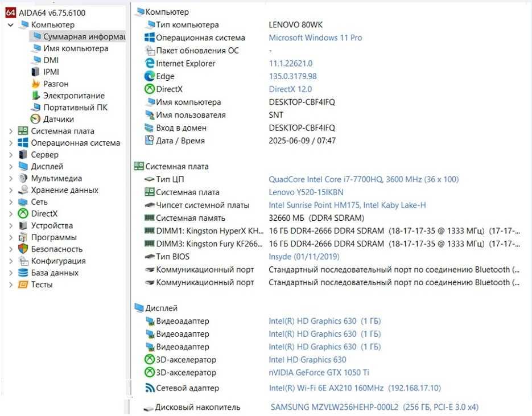The height and width of the screenshot is (416, 532).
Task: Click the 2025-06-09 / 07:47 value
Action: click(x=302, y=141)
